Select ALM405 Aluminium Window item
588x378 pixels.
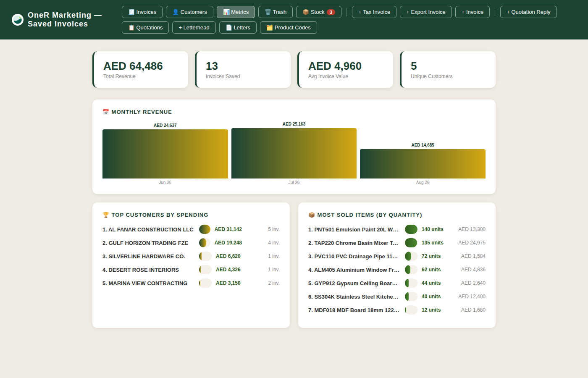[x=397, y=270]
